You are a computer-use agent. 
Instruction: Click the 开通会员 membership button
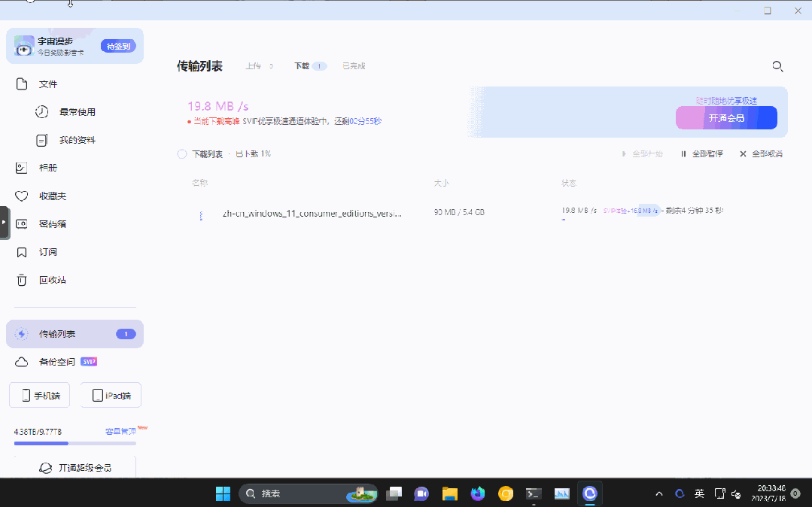(726, 117)
